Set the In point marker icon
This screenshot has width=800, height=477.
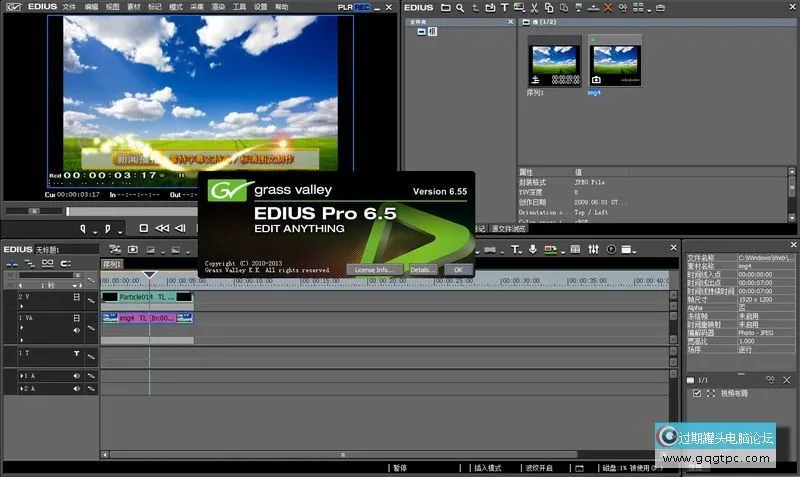tap(85, 229)
